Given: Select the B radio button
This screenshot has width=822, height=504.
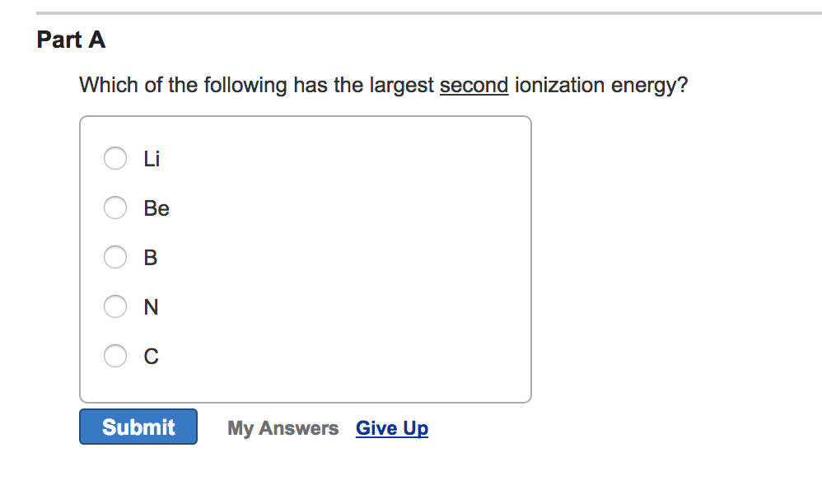Looking at the screenshot, I should [x=115, y=257].
